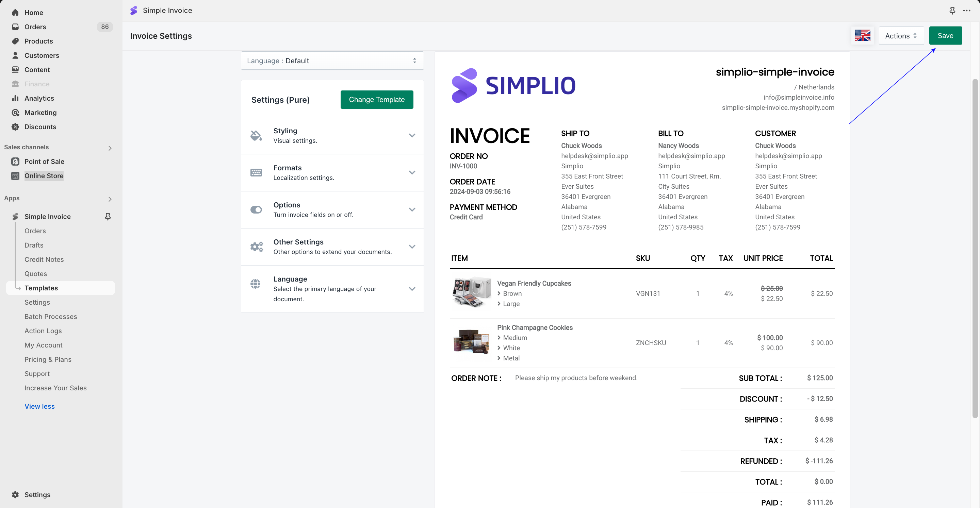This screenshot has height=508, width=980.
Task: Click the Vegan Friendly Cupcakes thumbnail
Action: [471, 293]
